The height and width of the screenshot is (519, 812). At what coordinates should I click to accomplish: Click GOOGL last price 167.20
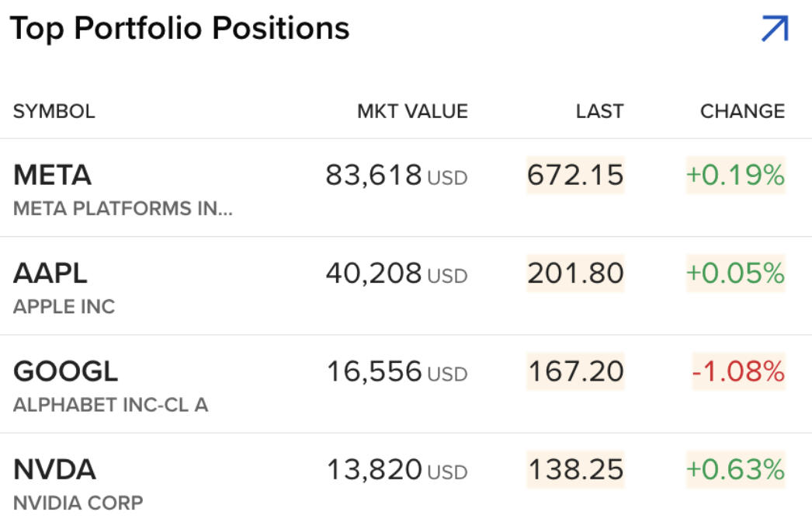575,371
